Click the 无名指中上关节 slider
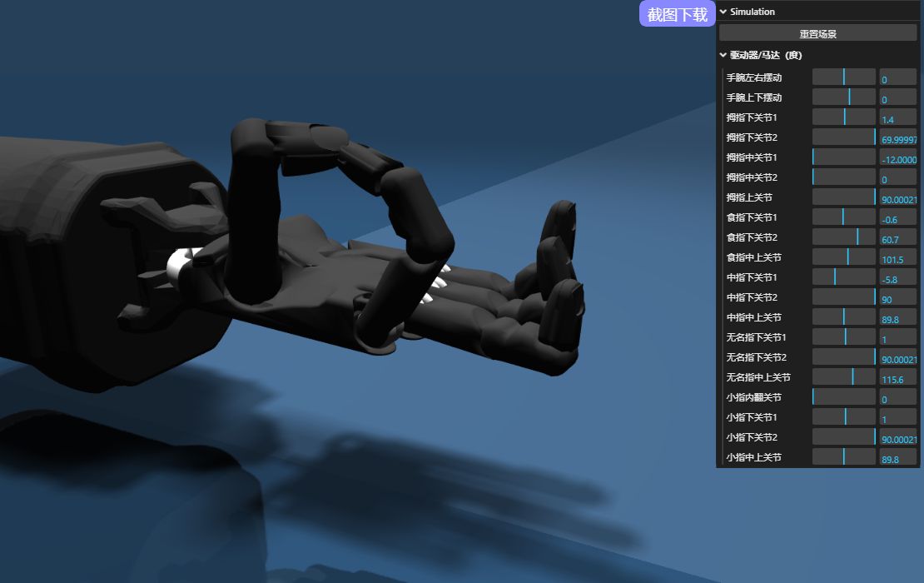This screenshot has height=583, width=924. [x=843, y=377]
